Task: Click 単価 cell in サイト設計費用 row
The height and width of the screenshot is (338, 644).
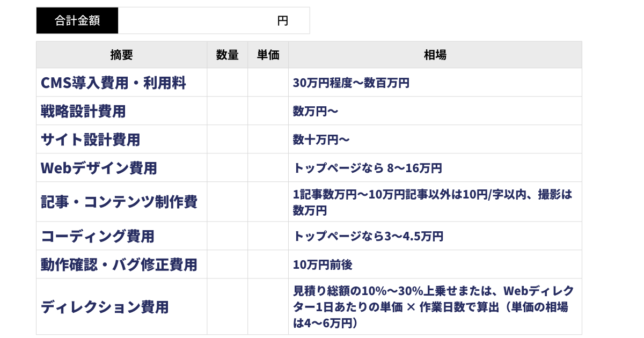Action: click(x=268, y=139)
